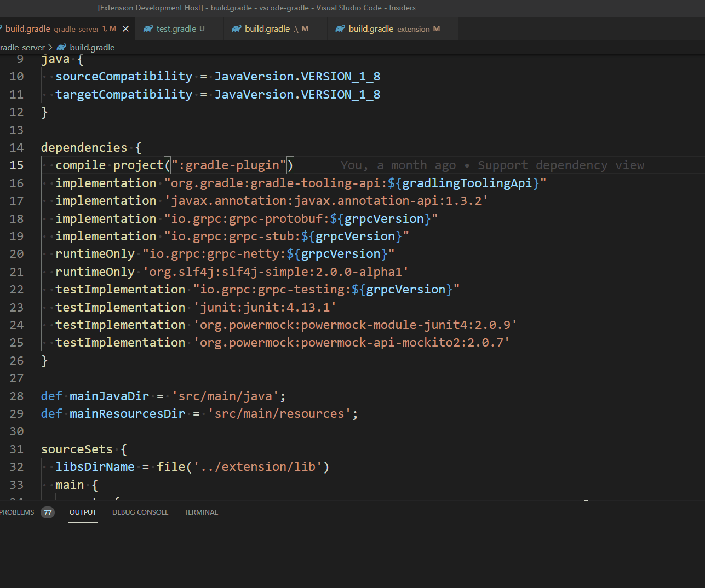Click 'javax.annotation:javax.annotation-api:1.3.2' string

[x=326, y=200]
